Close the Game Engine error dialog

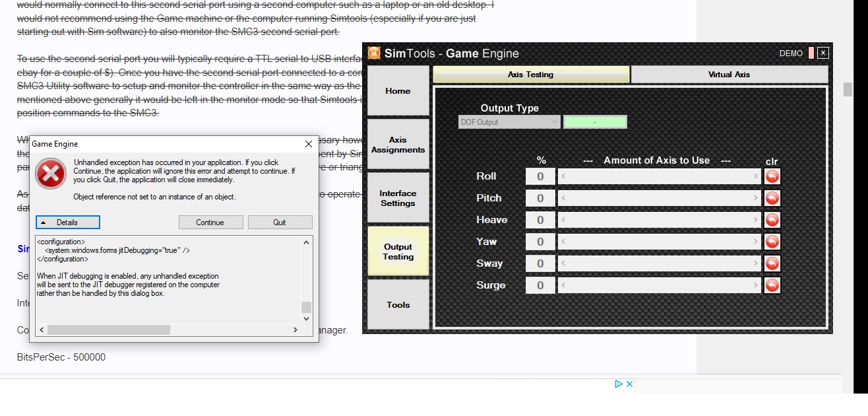pyautogui.click(x=309, y=144)
